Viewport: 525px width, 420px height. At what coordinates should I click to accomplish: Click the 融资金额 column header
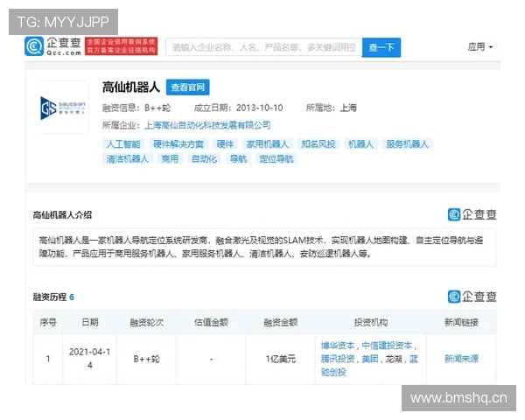(x=281, y=323)
